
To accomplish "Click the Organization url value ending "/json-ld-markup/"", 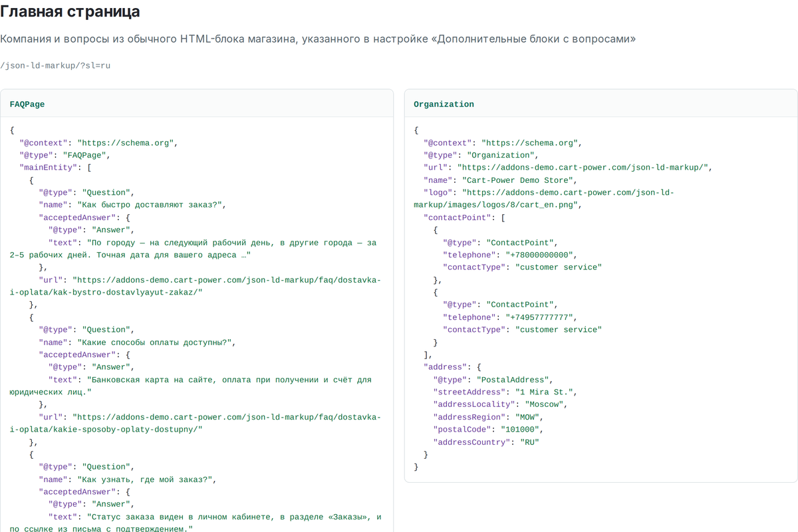I will 583,168.
